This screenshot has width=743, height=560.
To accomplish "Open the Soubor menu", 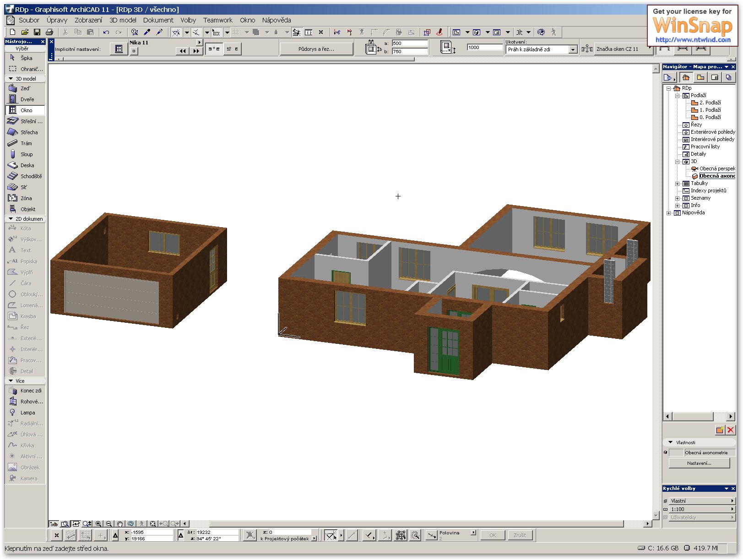I will (x=29, y=20).
